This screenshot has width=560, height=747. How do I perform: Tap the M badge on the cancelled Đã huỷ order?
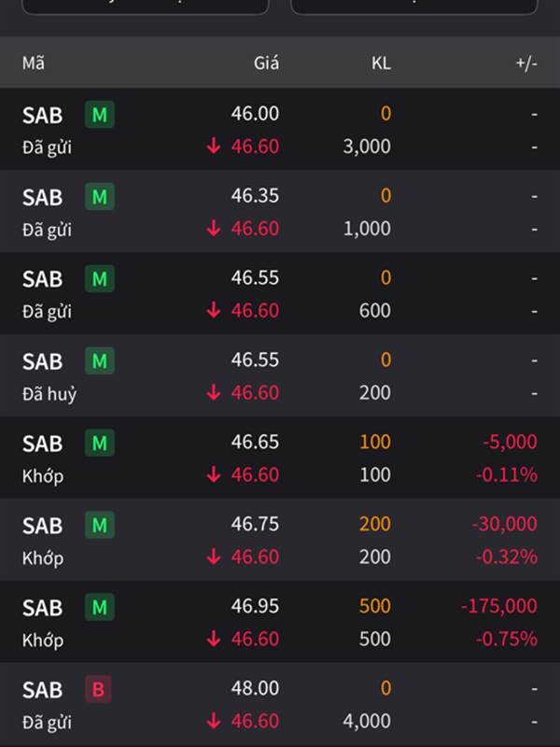click(100, 360)
